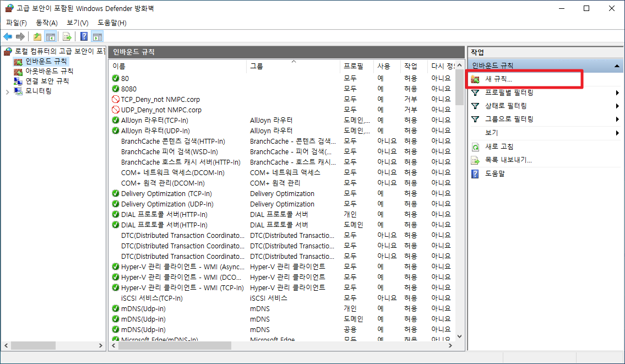Click the red block icon for TCP_Deny_not NMPC.corp
The image size is (625, 364).
(x=116, y=99)
